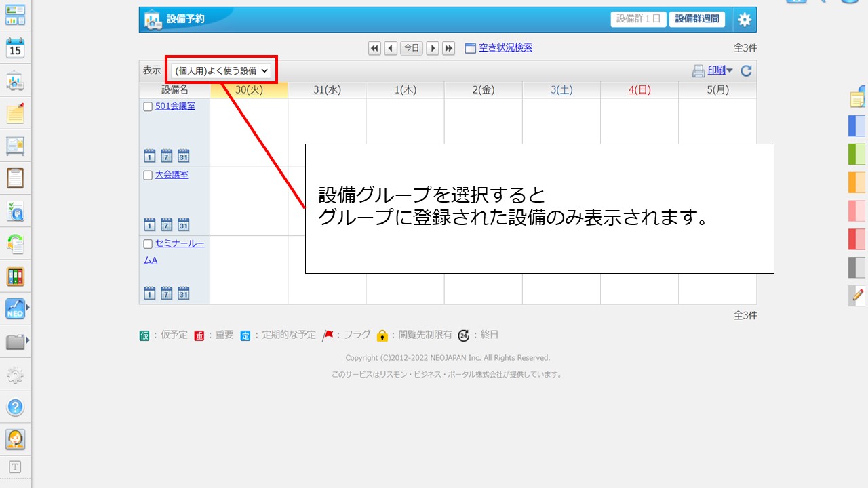Open the (個人用)よく使う設備 dropdown
The width and height of the screenshot is (868, 488).
tap(222, 70)
